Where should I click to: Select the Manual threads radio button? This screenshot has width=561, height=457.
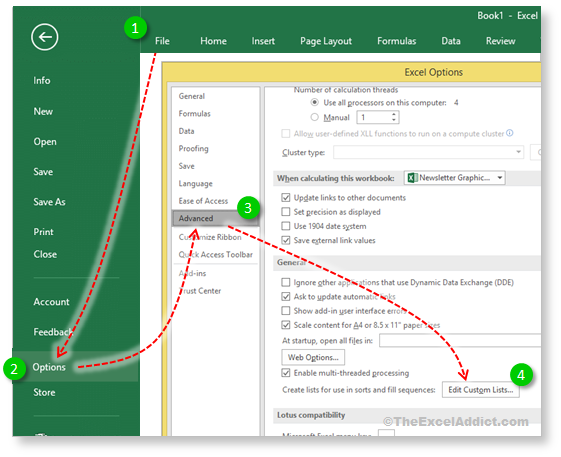(314, 117)
